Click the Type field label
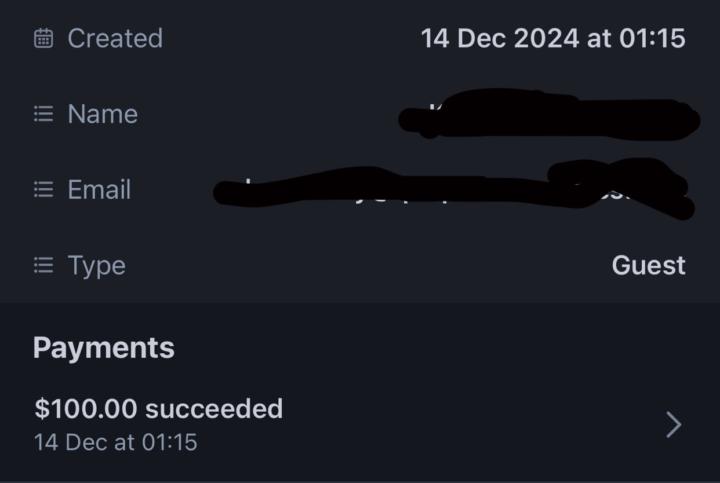The image size is (720, 483). pyautogui.click(x=96, y=266)
